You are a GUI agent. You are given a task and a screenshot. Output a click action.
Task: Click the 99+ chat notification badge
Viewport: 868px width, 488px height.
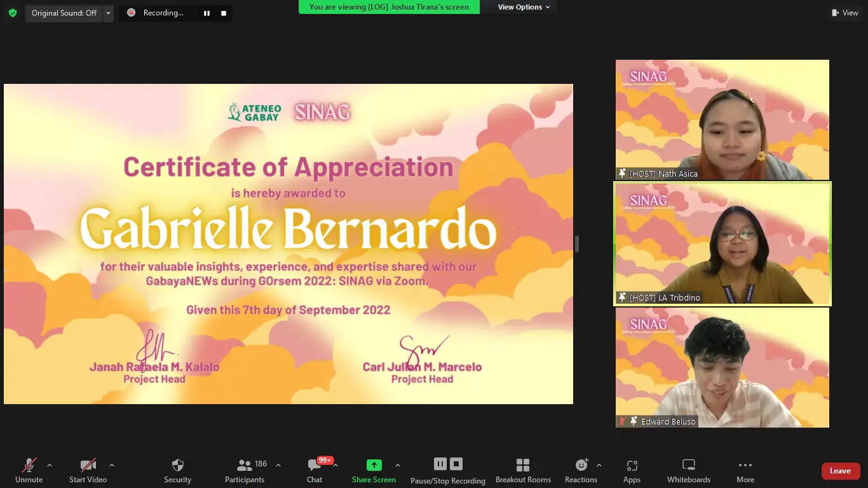pos(325,460)
